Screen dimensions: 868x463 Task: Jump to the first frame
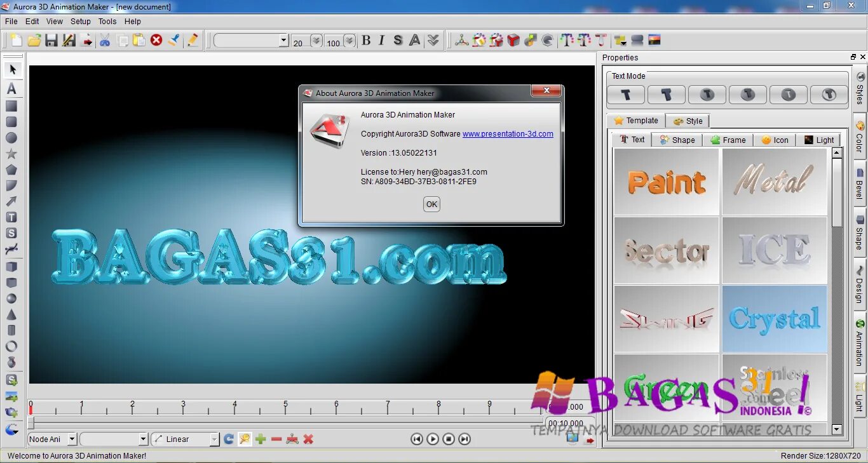click(x=417, y=439)
